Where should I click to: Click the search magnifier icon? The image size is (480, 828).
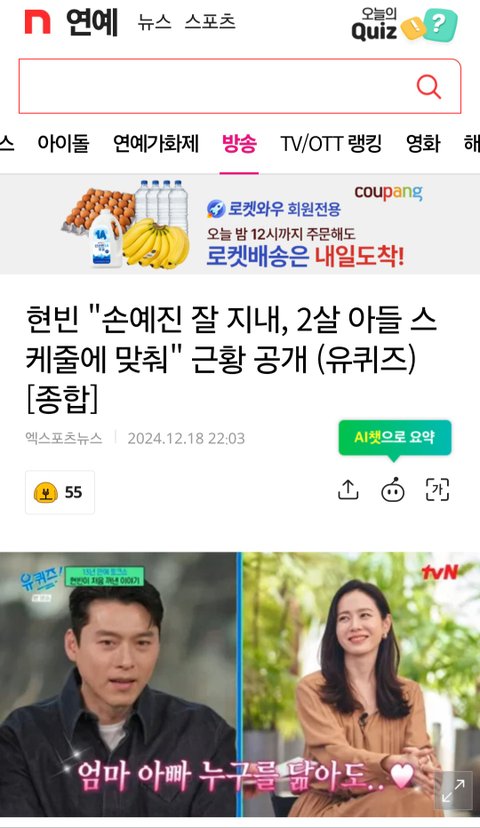click(x=428, y=87)
